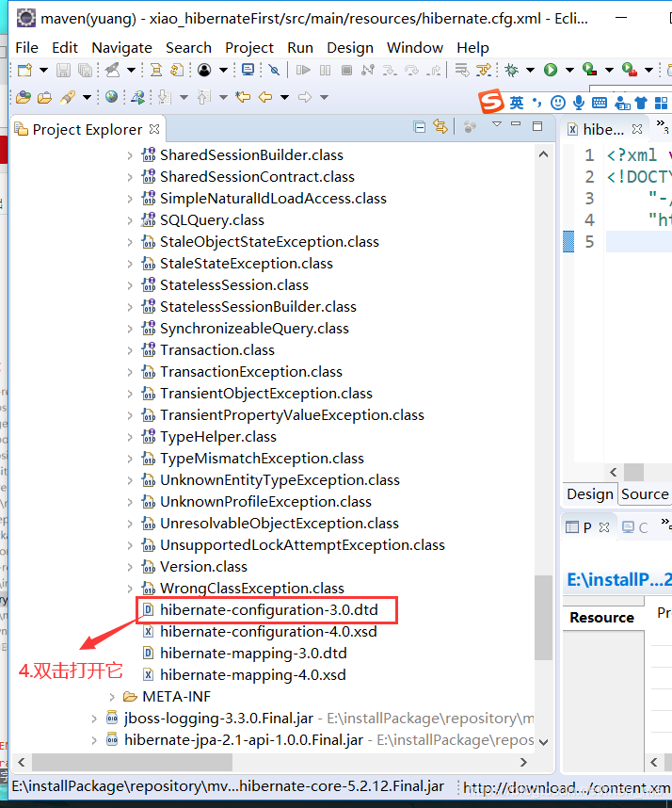Viewport: 672px width, 808px height.
Task: Click the green Run icon
Action: (x=551, y=70)
